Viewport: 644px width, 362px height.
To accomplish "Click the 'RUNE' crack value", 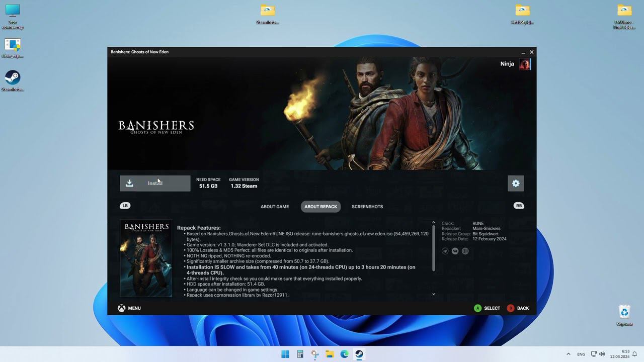I will (x=478, y=223).
